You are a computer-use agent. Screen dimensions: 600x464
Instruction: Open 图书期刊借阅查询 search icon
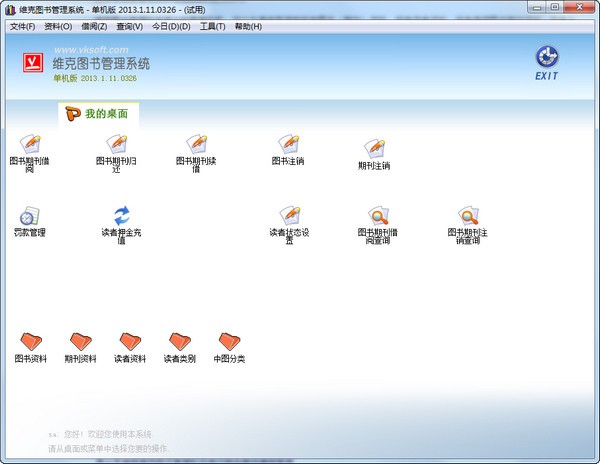click(x=378, y=216)
